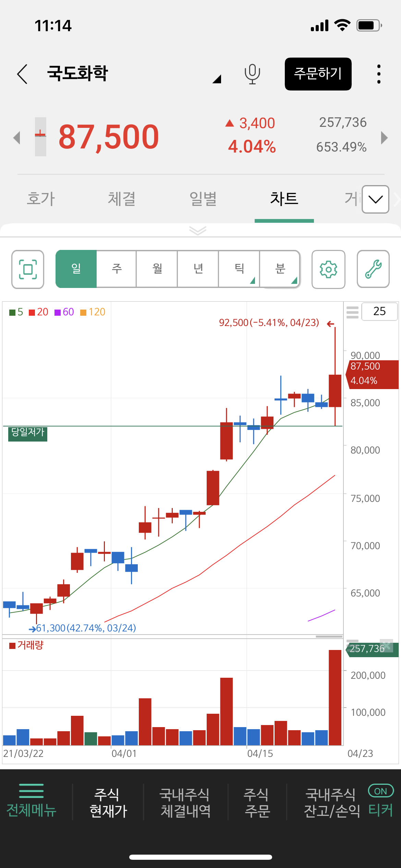Image resolution: width=401 pixels, height=868 pixels.
Task: Tap the 주문하기 order button
Action: point(318,74)
